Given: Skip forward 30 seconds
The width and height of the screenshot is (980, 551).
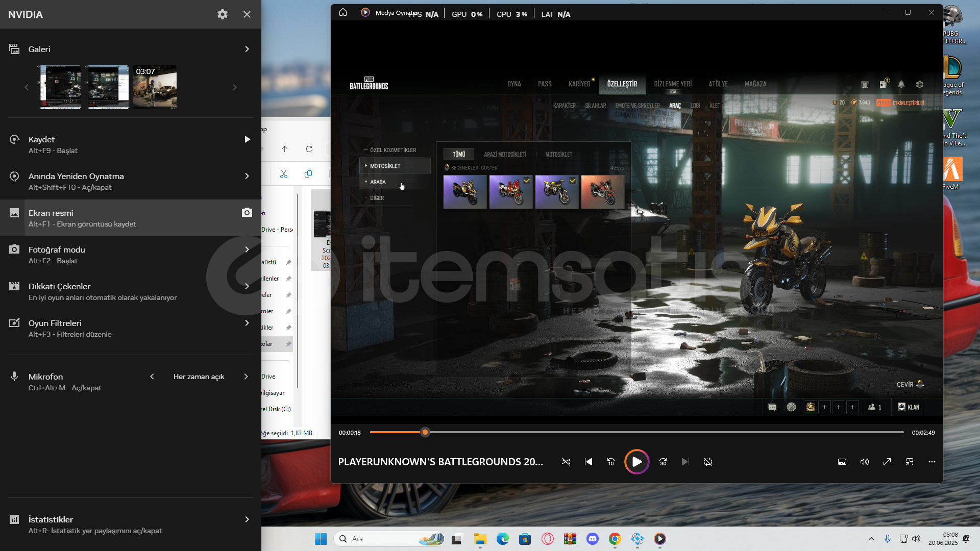Looking at the screenshot, I should pyautogui.click(x=663, y=462).
